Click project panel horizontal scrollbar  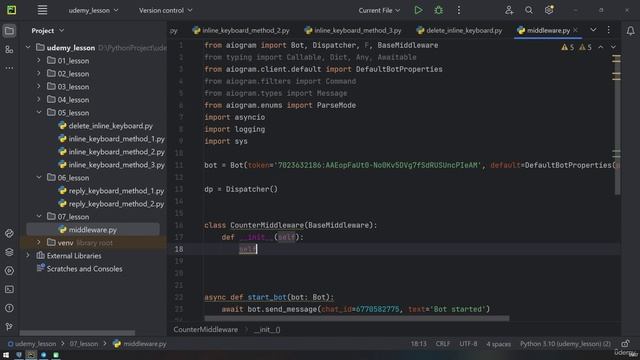point(77,333)
